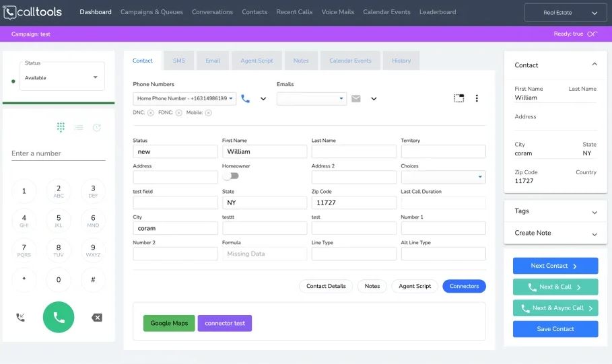Click the City field showing coram
The width and height of the screenshot is (612, 364).
coord(175,228)
